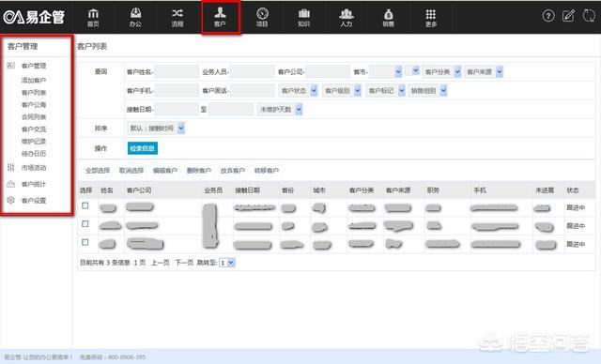Screen dimensions: 601x364
Task: Select 客户交流 in the sidebar
Action: (34, 129)
